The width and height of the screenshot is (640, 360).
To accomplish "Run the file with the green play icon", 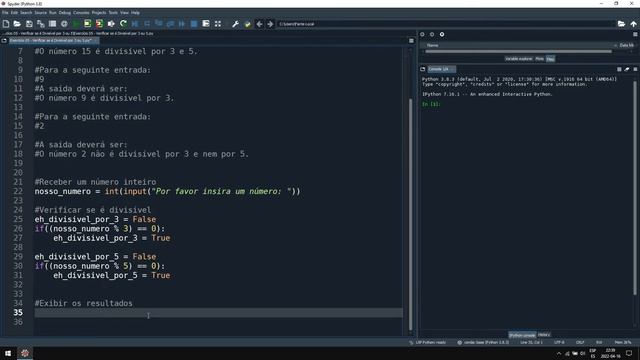I will (76, 24).
